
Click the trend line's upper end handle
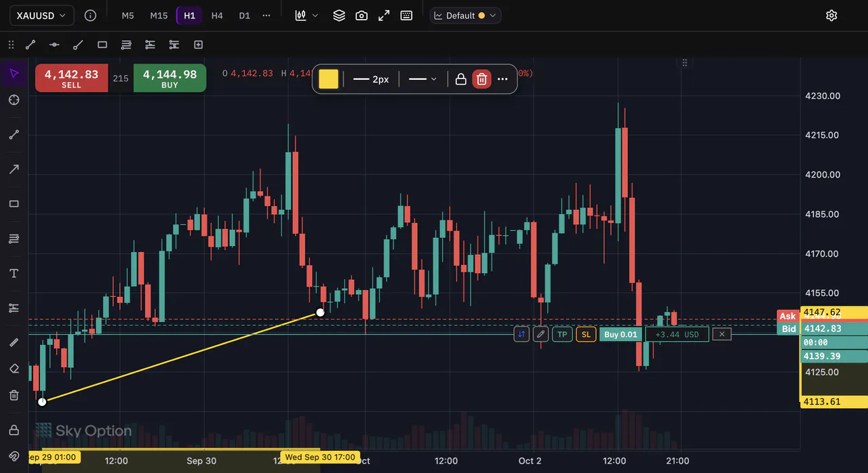point(320,312)
